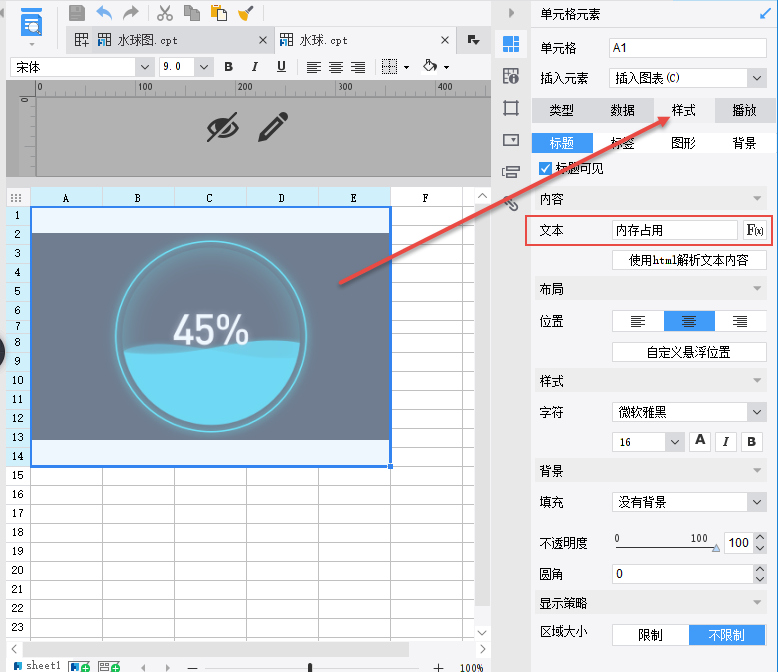Adjust the 不透明度 opacity slider

coord(715,548)
